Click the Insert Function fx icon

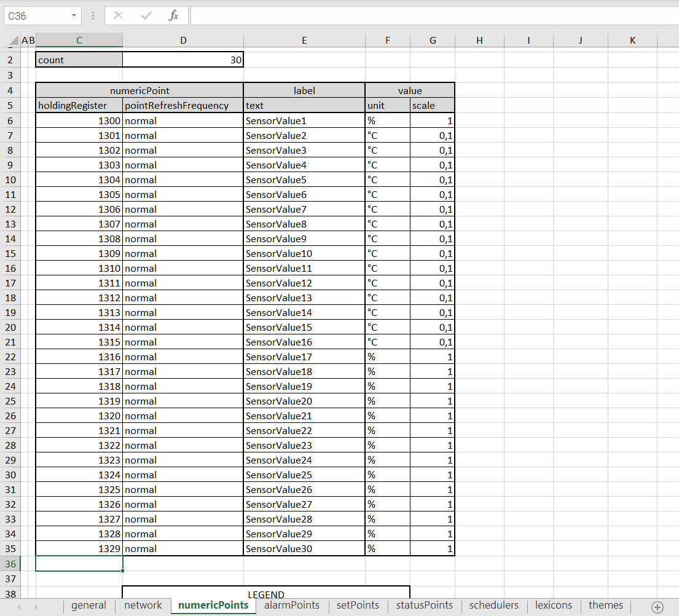174,16
